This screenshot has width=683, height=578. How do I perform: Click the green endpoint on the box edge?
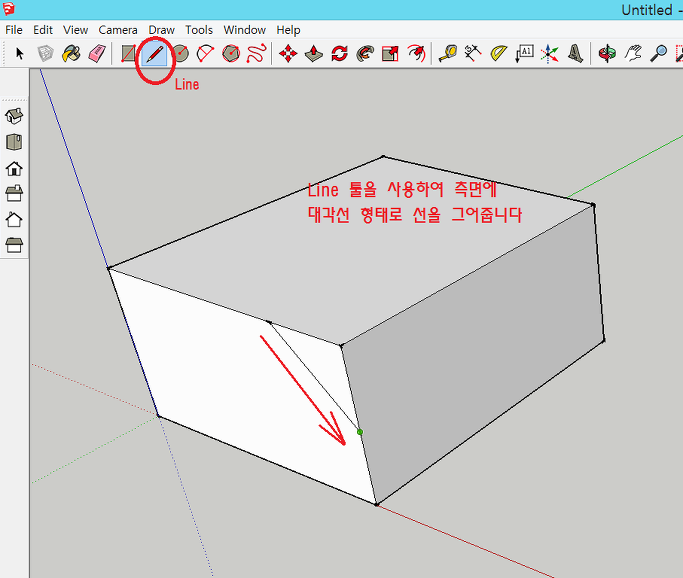point(360,432)
